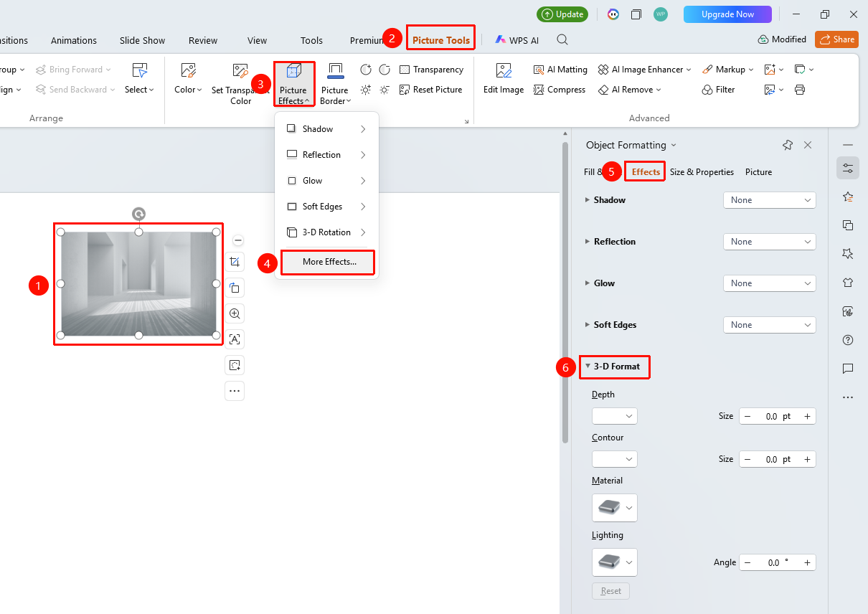Open the Soft Edges submenu
868x614 pixels.
[326, 207]
